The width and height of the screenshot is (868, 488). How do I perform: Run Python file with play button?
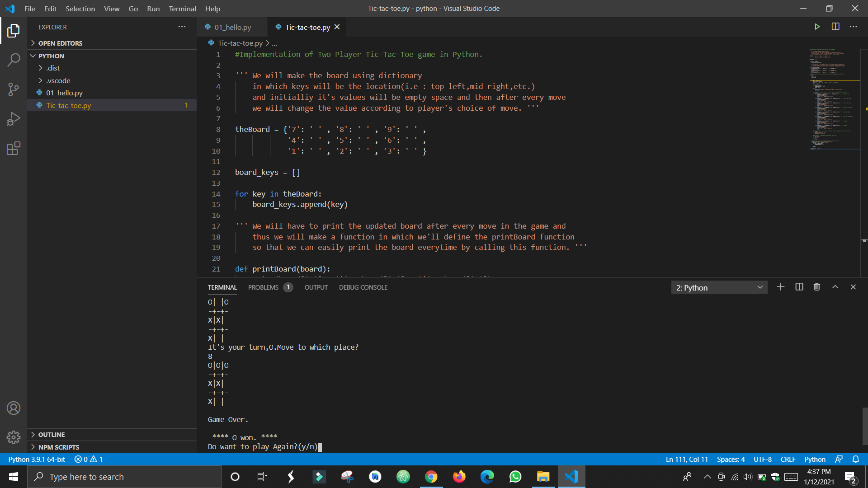click(817, 27)
